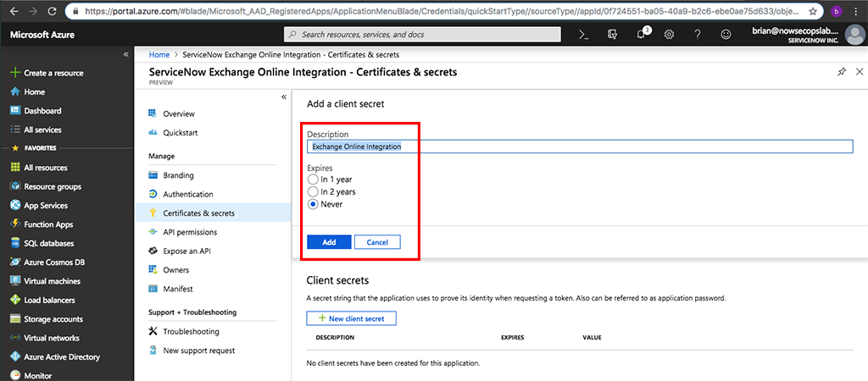Click the All resources grid icon
The width and height of the screenshot is (868, 381).
coord(15,168)
